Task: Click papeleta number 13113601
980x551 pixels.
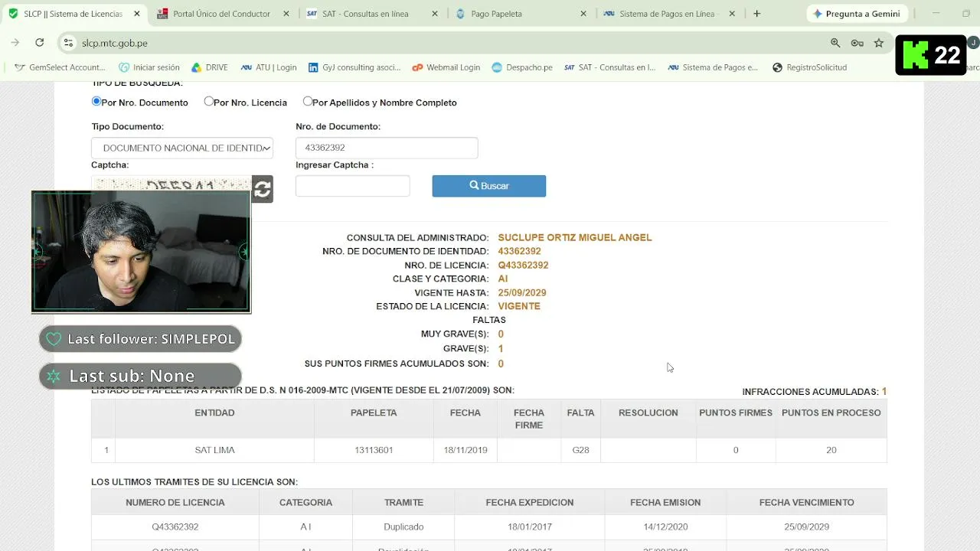Action: tap(374, 450)
